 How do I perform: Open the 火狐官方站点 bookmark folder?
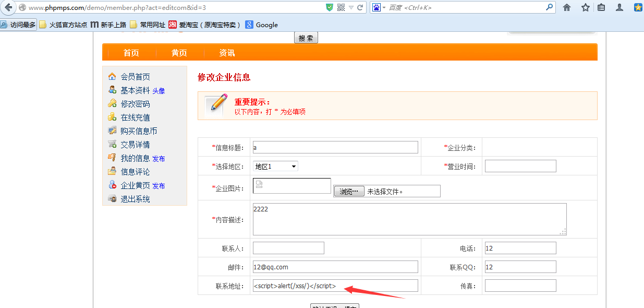point(63,25)
